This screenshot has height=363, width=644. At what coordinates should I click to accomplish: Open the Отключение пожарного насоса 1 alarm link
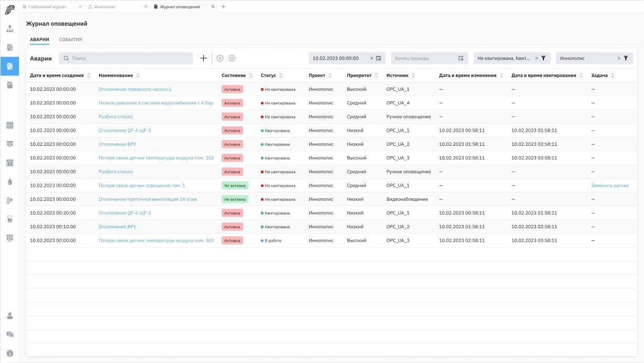(x=135, y=89)
